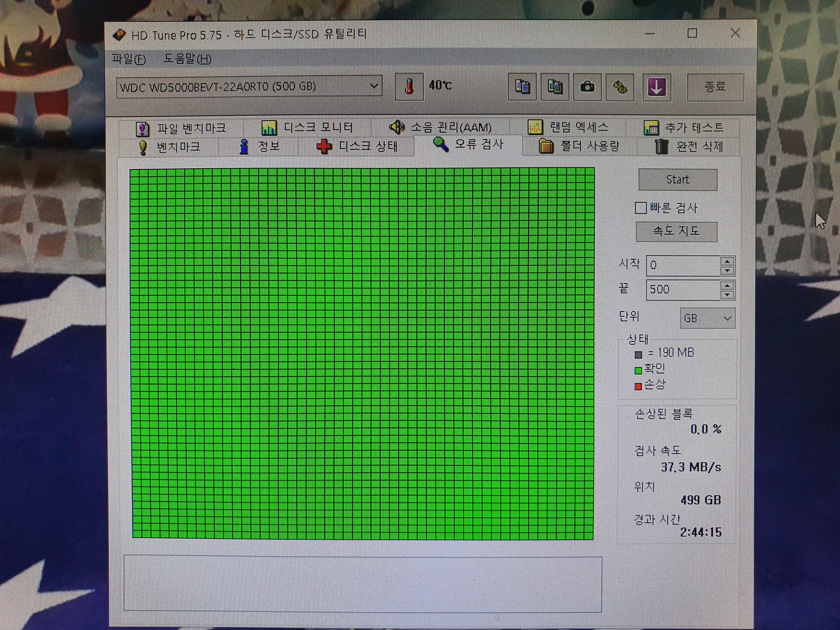Open the 폴더 사용량 tab
The height and width of the screenshot is (630, 840).
(579, 146)
